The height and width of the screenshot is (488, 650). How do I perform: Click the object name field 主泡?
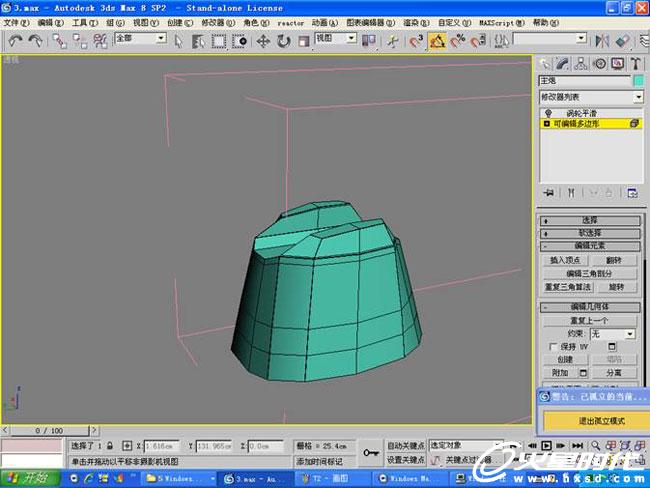585,81
